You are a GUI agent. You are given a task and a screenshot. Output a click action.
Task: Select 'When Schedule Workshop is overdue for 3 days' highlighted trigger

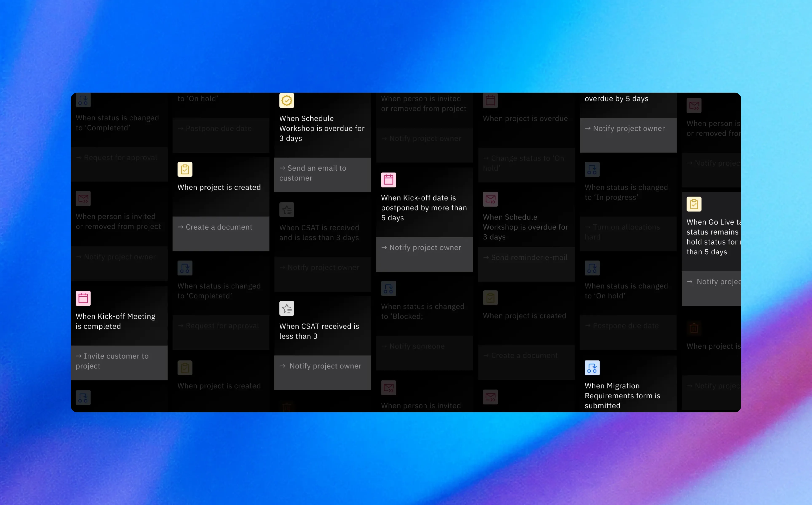point(322,129)
